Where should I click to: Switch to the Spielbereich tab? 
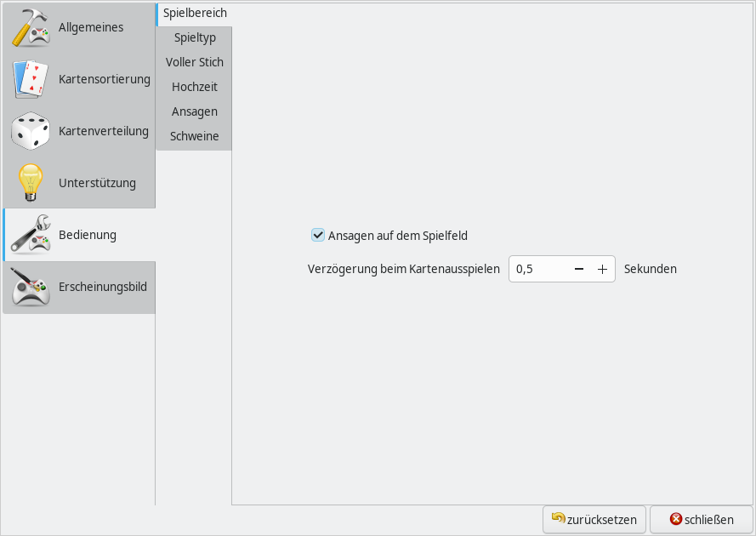click(195, 14)
